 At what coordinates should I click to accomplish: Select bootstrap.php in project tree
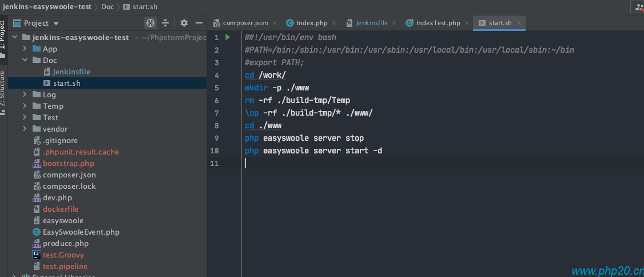[x=69, y=164]
